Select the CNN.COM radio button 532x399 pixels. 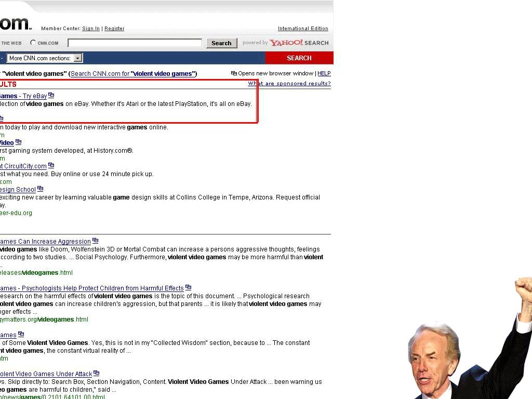[x=33, y=43]
